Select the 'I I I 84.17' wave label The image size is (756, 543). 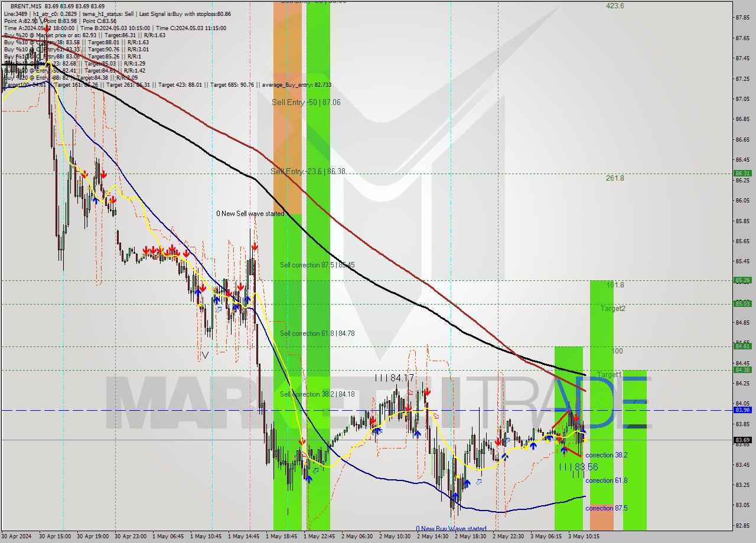[395, 378]
